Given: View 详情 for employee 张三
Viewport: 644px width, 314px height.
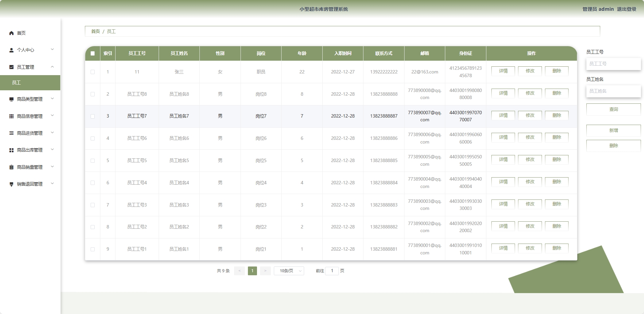Looking at the screenshot, I should point(503,71).
